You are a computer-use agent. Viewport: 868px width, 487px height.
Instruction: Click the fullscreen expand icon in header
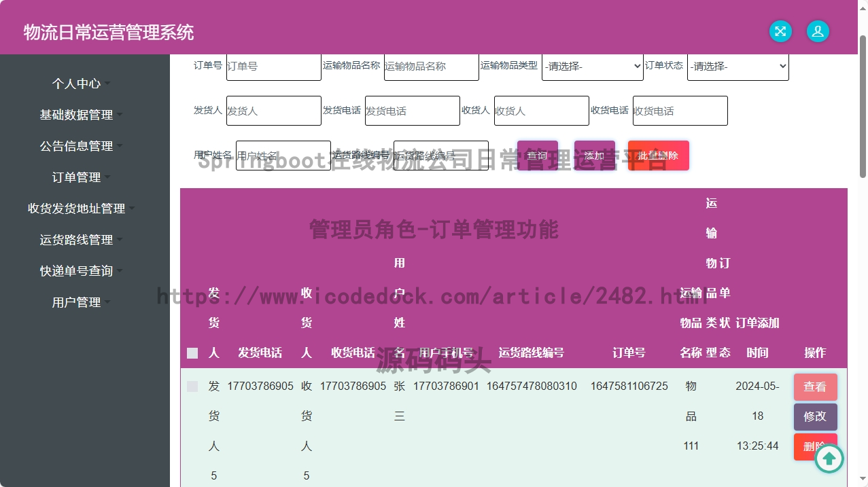(x=780, y=31)
